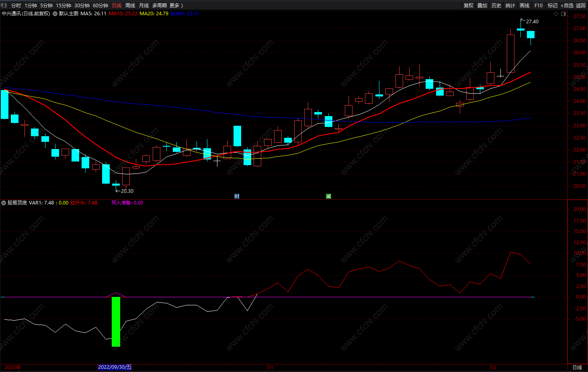588x372 pixels.
Task: Click the 27.40 high price annotation
Action: pos(532,22)
